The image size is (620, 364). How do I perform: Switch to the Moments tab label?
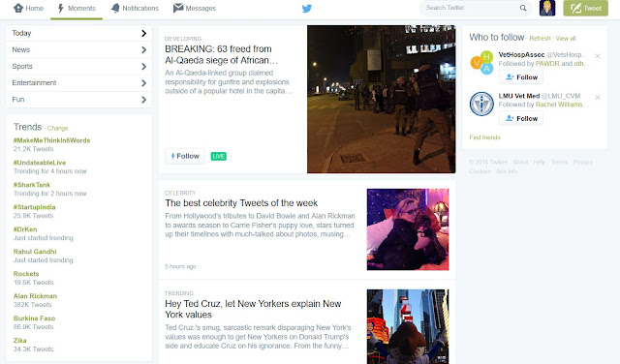(81, 9)
